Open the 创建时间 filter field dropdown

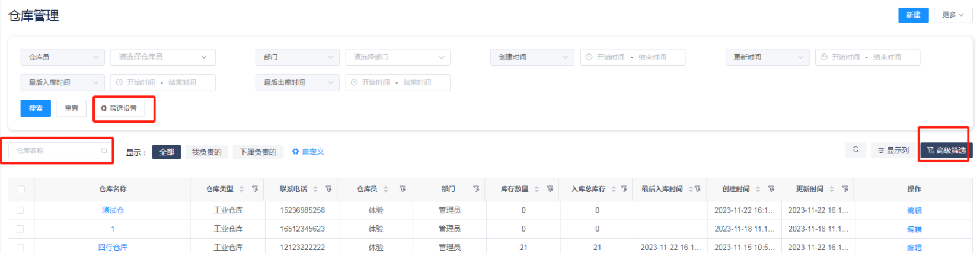pos(532,57)
